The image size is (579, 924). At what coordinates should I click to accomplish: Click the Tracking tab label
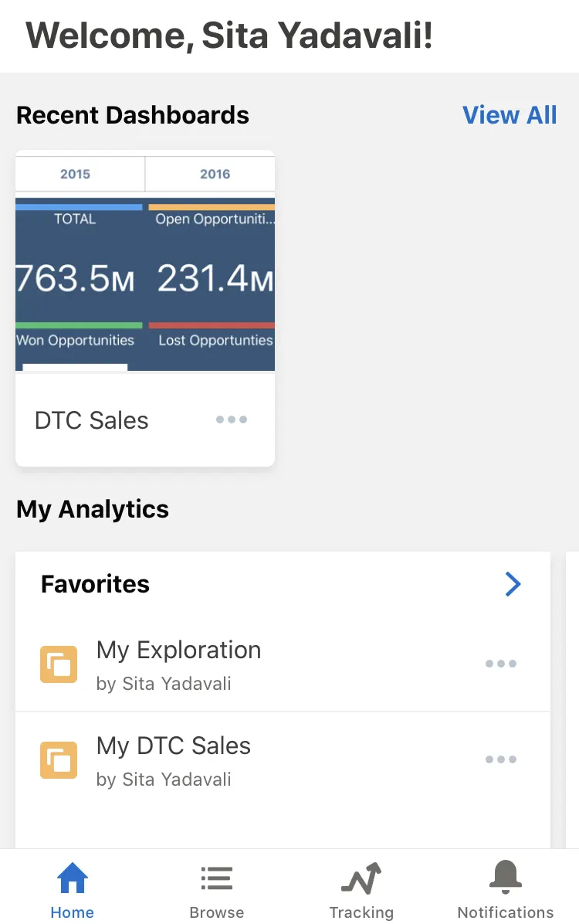[x=361, y=912]
